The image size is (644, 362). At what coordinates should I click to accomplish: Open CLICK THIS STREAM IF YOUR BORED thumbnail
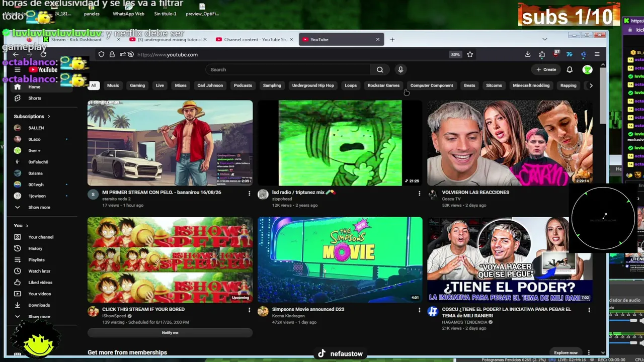(170, 259)
